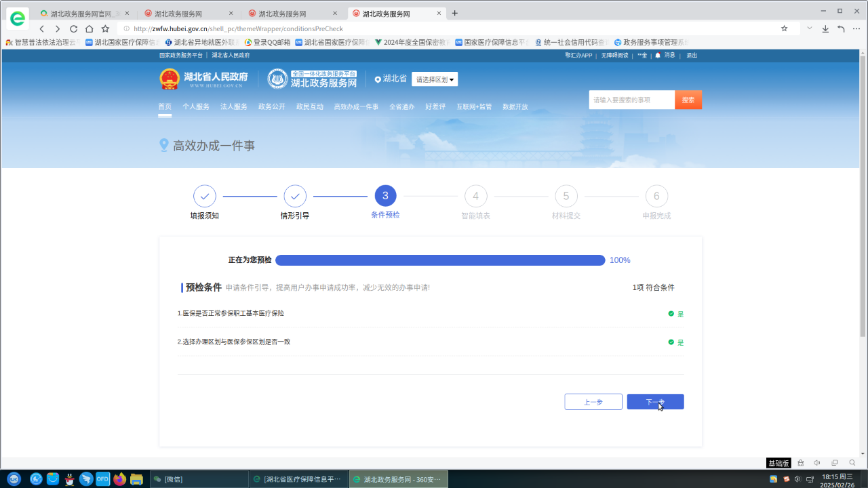The width and height of the screenshot is (868, 488).
Task: Expand the address bar dropdown chevron
Action: (x=809, y=28)
